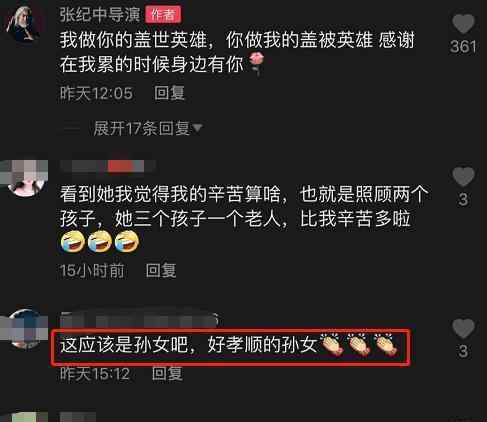Open the blurred username of second commenter
Viewport: 487px width, 422px height.
click(x=108, y=166)
